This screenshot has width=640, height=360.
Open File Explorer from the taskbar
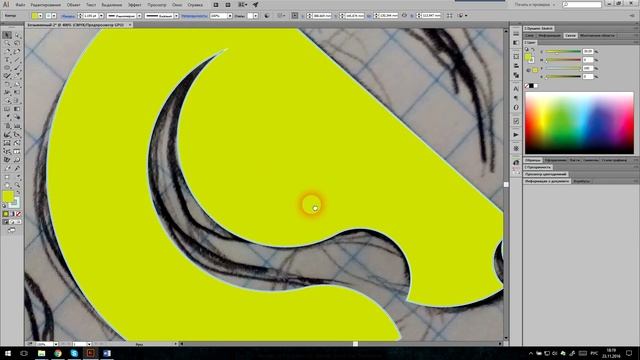41,353
